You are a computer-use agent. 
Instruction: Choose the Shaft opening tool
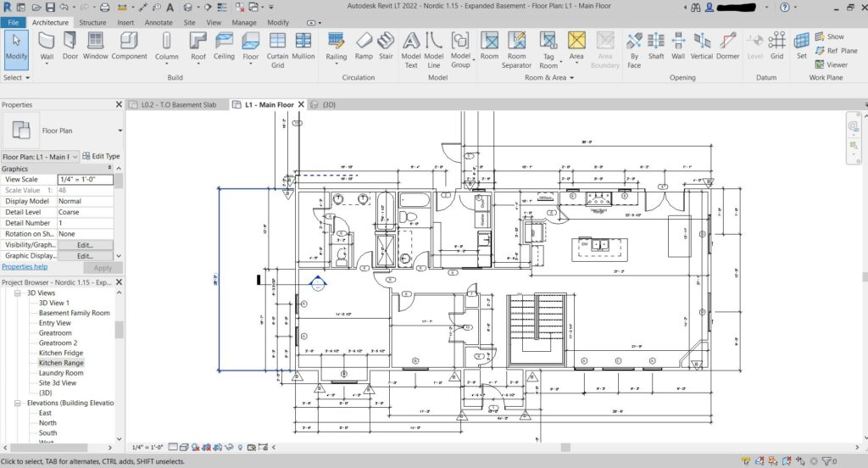pos(656,46)
